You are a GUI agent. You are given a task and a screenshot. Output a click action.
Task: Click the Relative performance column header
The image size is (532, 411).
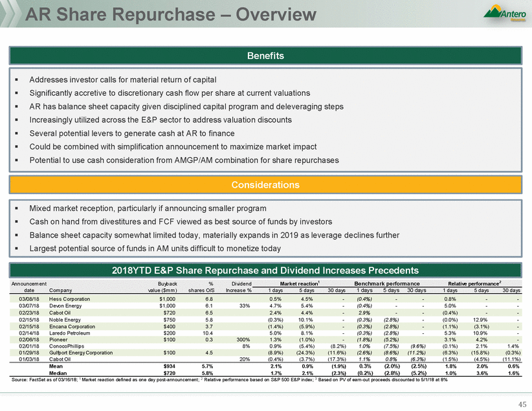click(x=472, y=283)
